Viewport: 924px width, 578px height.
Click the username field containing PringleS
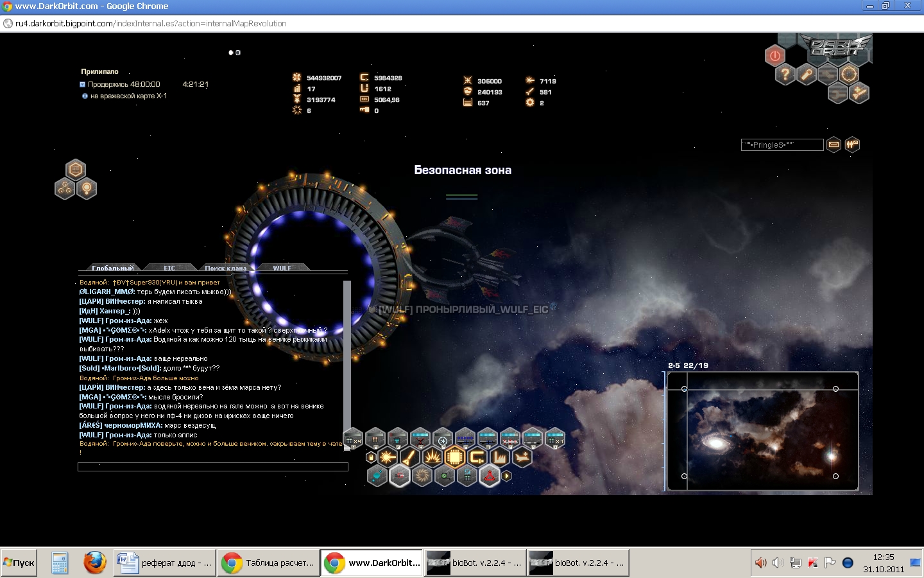(782, 145)
